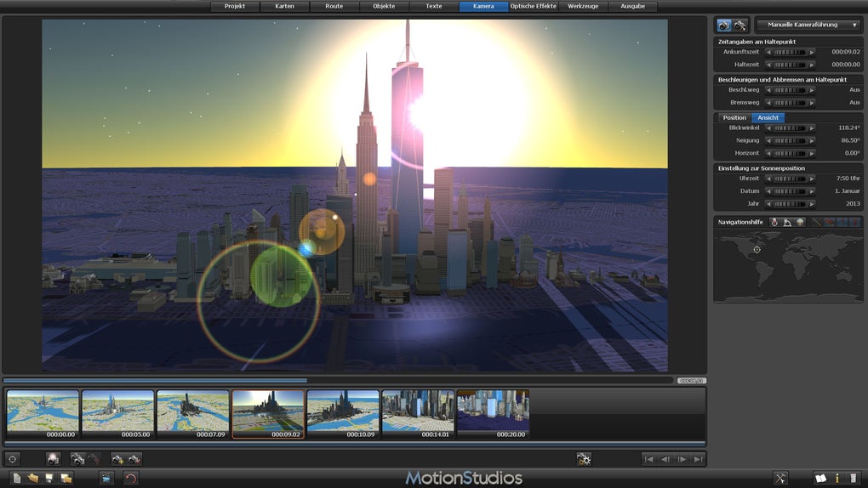Image resolution: width=868 pixels, height=488 pixels.
Task: Select the thumbnail at 000:07.09
Action: 192,414
